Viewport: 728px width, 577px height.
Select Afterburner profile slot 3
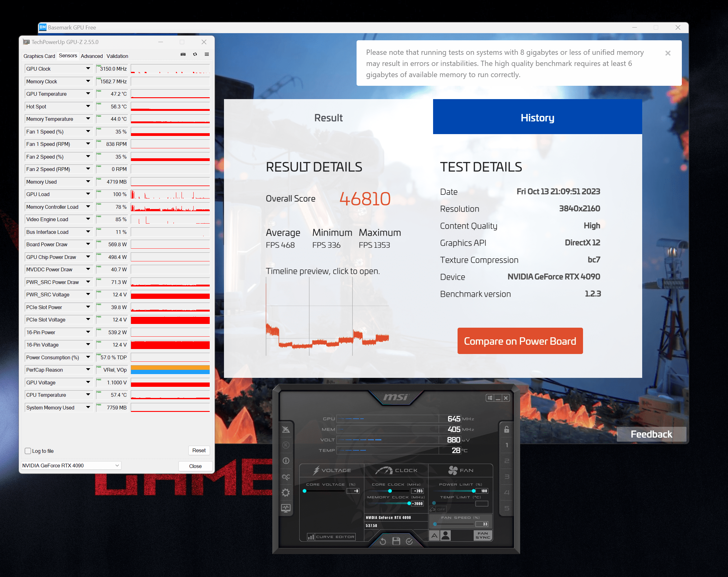point(507,476)
